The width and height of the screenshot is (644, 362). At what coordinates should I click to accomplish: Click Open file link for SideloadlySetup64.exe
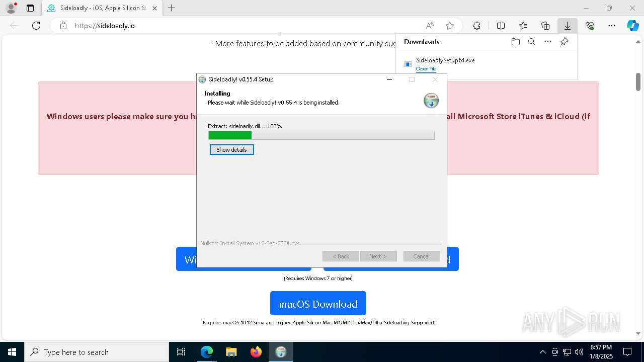[x=426, y=69]
